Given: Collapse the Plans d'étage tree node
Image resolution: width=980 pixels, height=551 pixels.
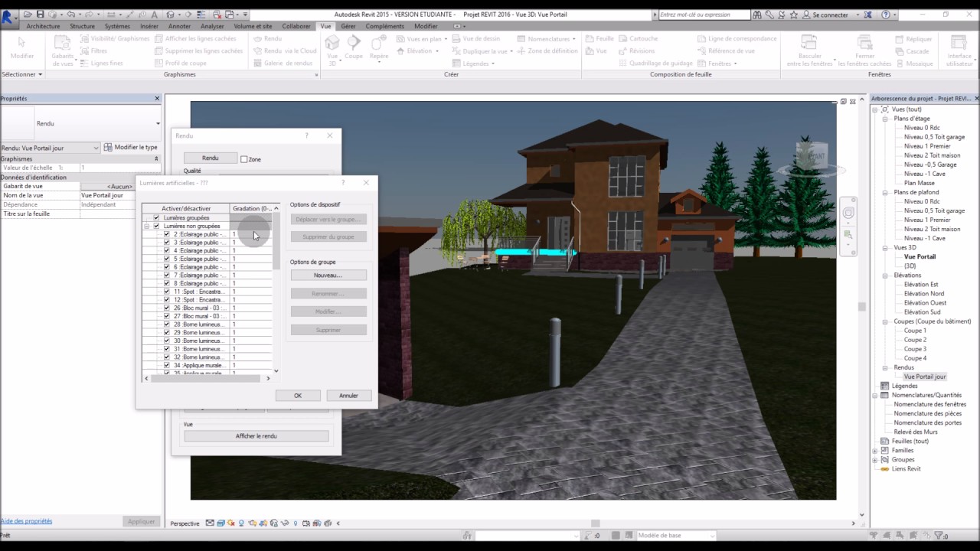Looking at the screenshot, I should [884, 119].
